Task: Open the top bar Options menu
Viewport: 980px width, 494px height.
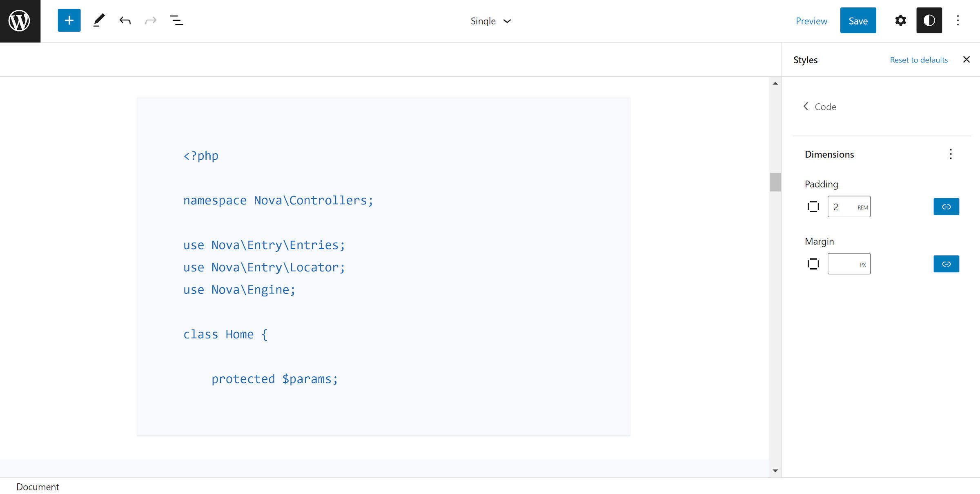Action: pos(958,20)
